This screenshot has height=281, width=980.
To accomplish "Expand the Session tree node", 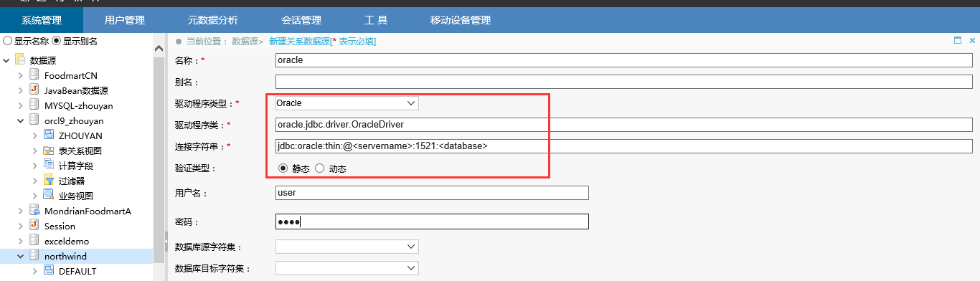I will [x=21, y=226].
